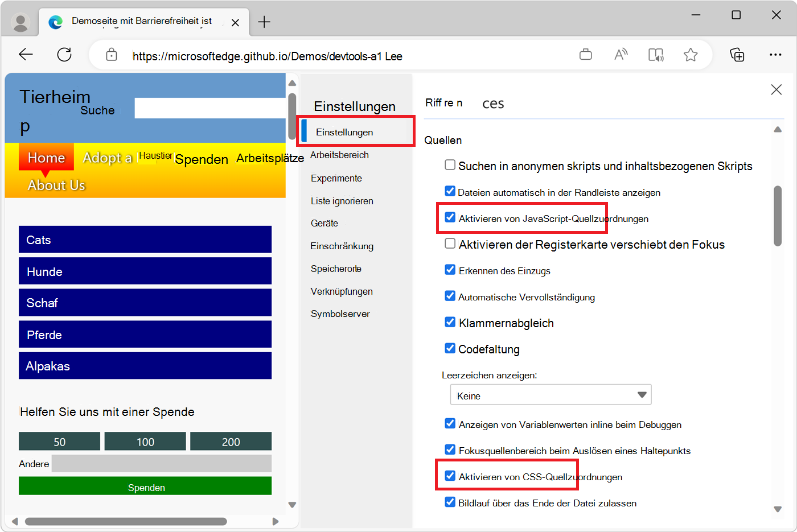The image size is (797, 532).
Task: Click the Andere donation amount field
Action: click(x=161, y=464)
